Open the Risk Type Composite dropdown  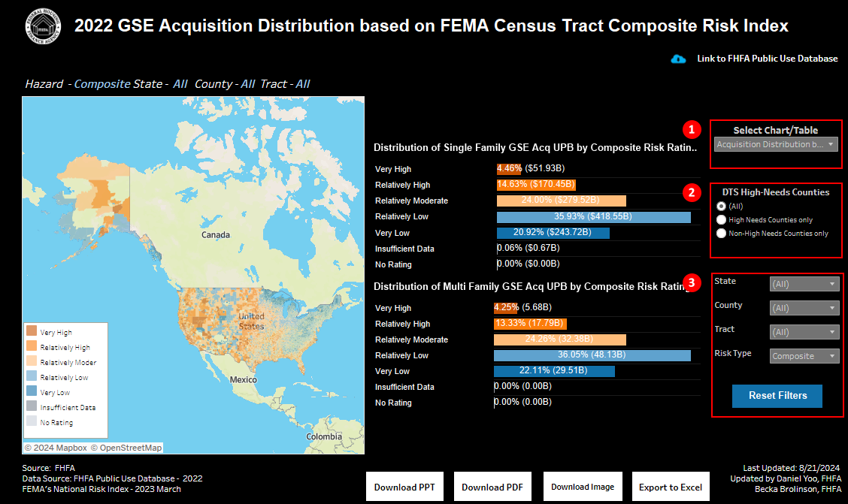click(x=804, y=356)
